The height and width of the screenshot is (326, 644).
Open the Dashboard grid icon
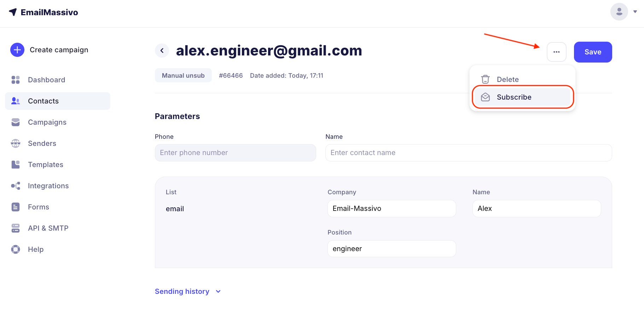tap(16, 80)
